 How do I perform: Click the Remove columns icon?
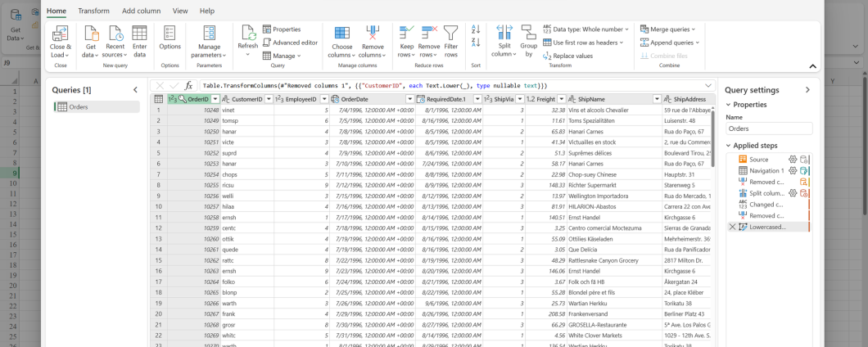tap(373, 34)
